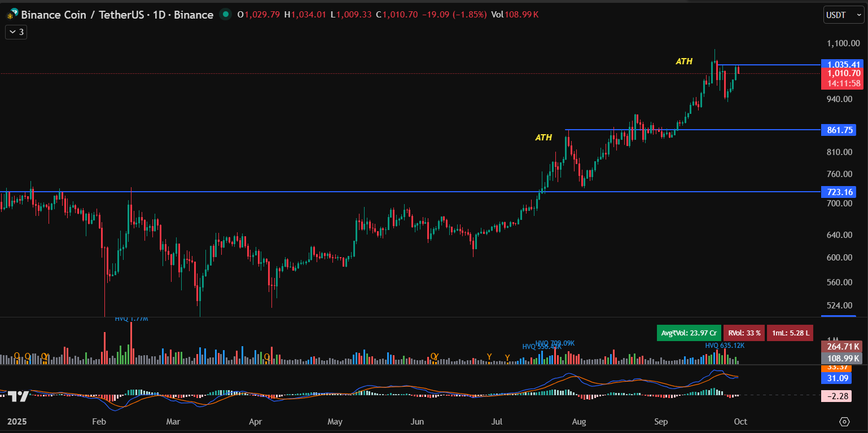
Task: Select the 'Q' event marker near June
Action: point(433,356)
